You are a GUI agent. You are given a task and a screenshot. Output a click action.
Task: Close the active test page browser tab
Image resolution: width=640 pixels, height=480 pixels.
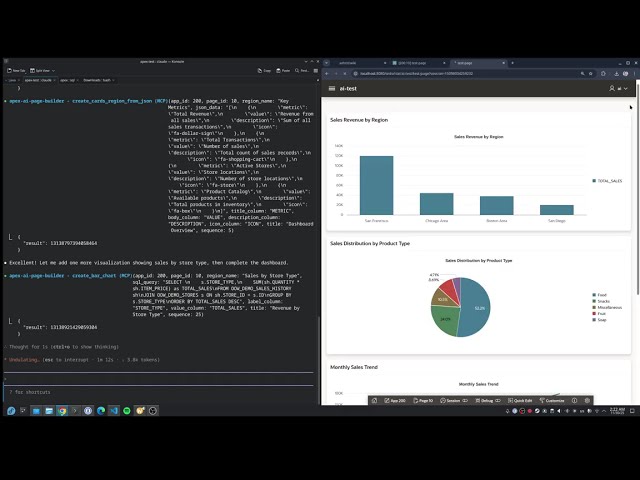pos(504,63)
